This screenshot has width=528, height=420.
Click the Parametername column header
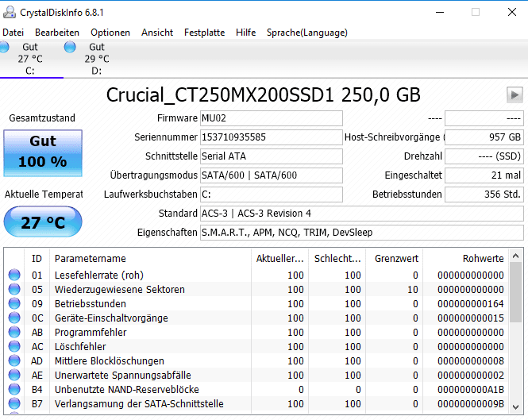click(150, 258)
